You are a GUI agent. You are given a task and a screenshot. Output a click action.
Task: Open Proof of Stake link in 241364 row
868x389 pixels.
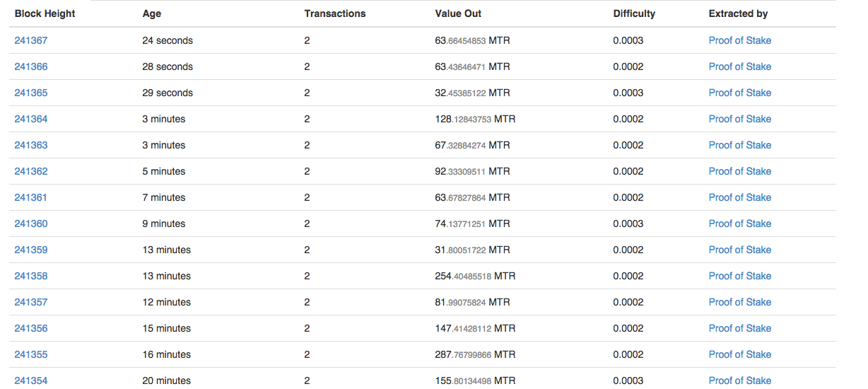[x=740, y=119]
